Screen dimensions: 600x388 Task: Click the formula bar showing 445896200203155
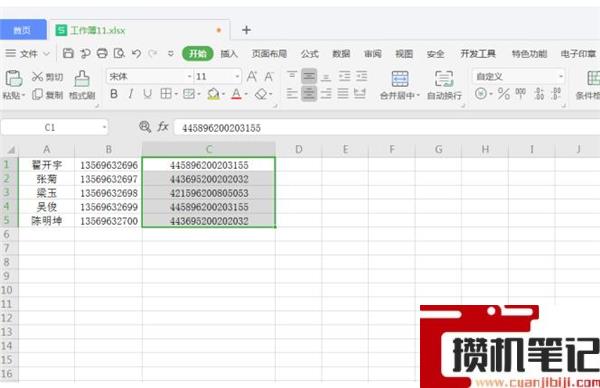click(386, 127)
